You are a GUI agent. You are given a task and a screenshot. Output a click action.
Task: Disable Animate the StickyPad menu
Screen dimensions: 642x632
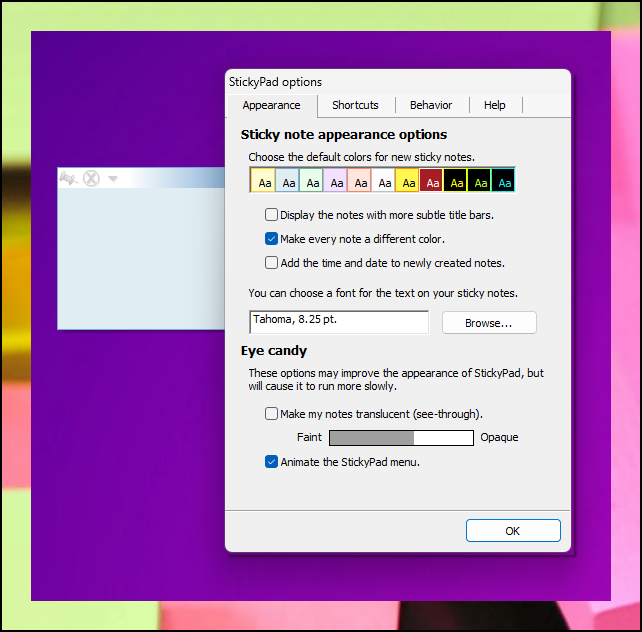271,462
